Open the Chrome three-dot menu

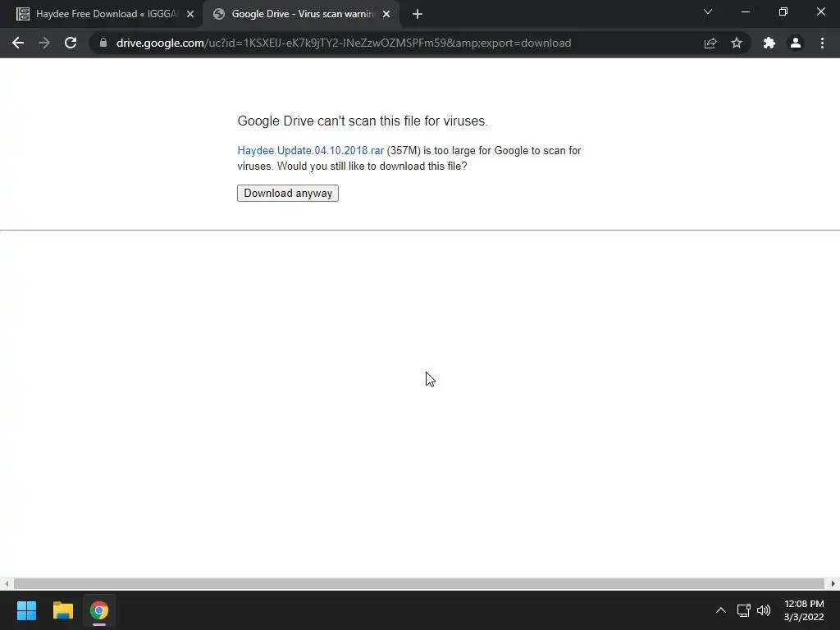[x=822, y=43]
